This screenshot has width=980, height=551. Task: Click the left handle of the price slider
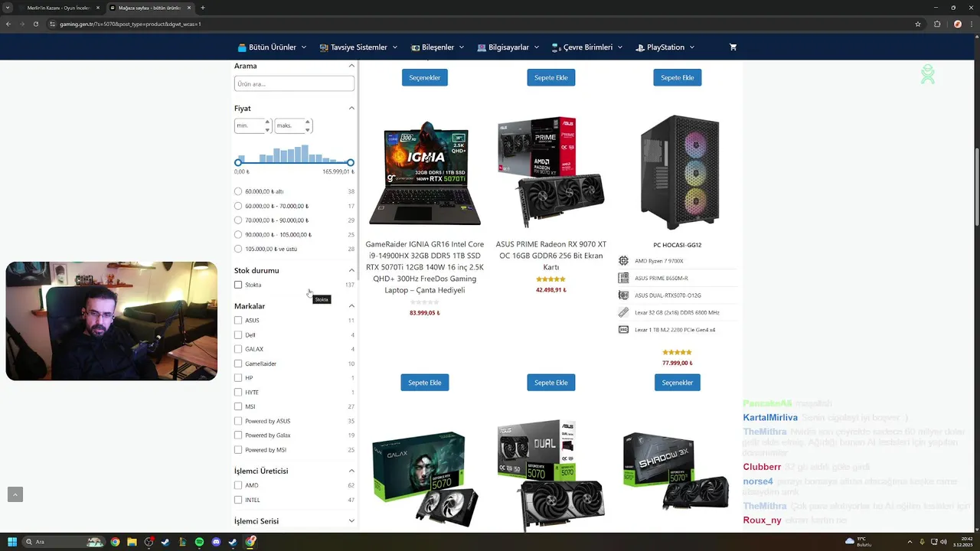point(238,162)
